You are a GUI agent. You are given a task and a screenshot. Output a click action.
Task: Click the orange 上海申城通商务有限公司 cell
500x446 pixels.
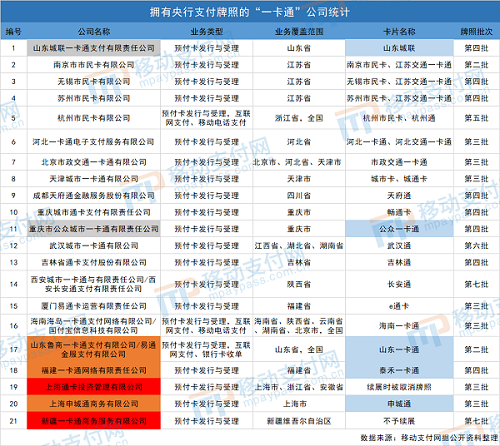point(94,404)
